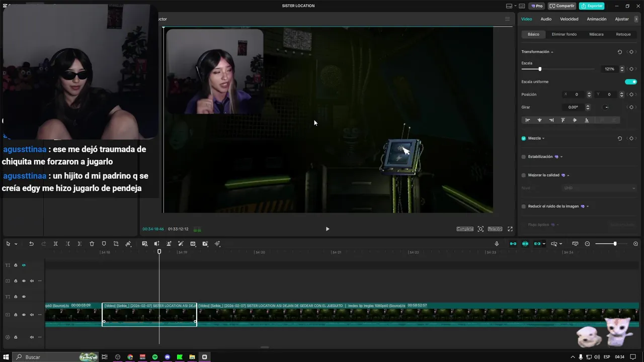Click the zoom out timeline minus icon

[587, 244]
